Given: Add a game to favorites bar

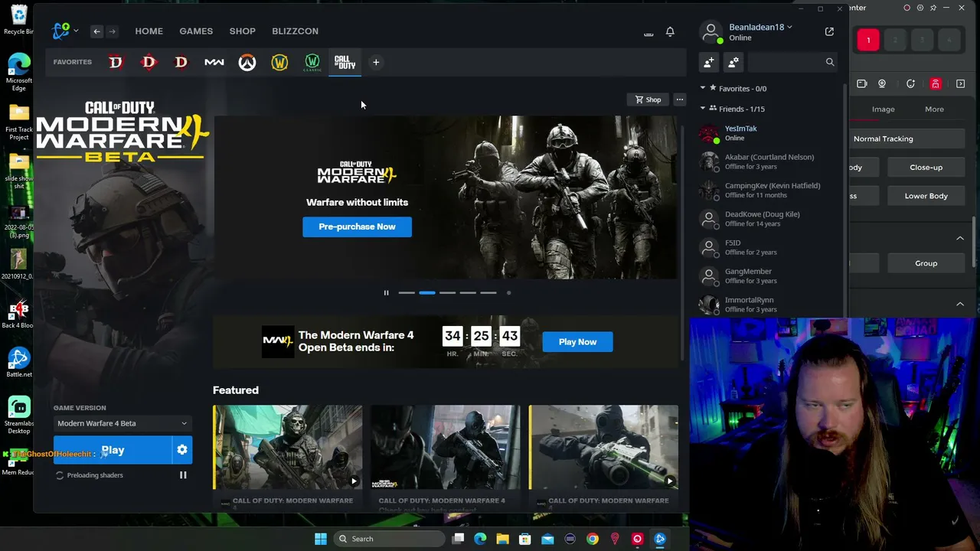Looking at the screenshot, I should click(x=376, y=63).
